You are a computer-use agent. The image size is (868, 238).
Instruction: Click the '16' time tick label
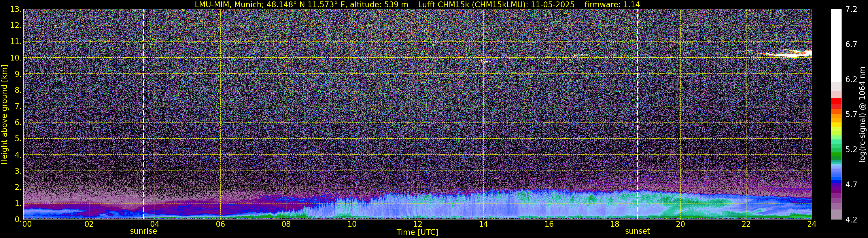pyautogui.click(x=549, y=224)
